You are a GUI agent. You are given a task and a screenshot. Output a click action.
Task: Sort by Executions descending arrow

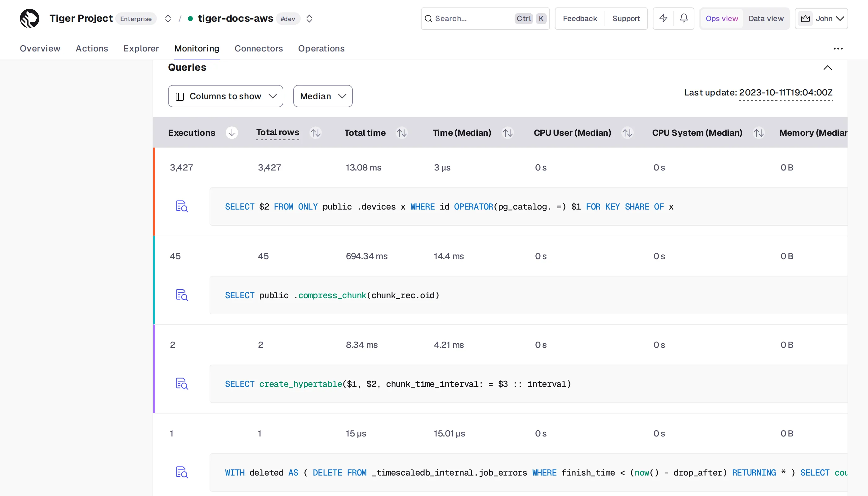(x=232, y=132)
